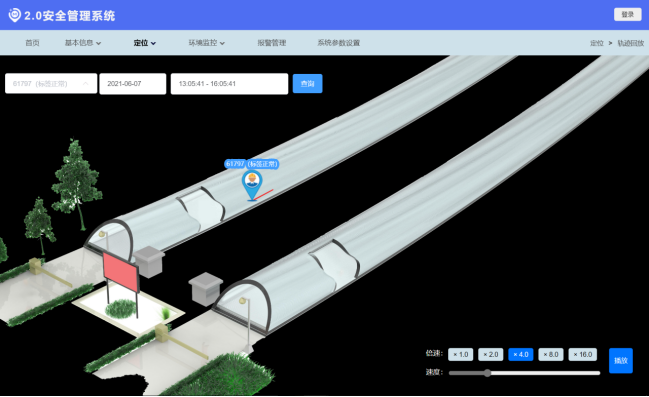Click the shield logo in header
This screenshot has height=397, width=649.
14,15
